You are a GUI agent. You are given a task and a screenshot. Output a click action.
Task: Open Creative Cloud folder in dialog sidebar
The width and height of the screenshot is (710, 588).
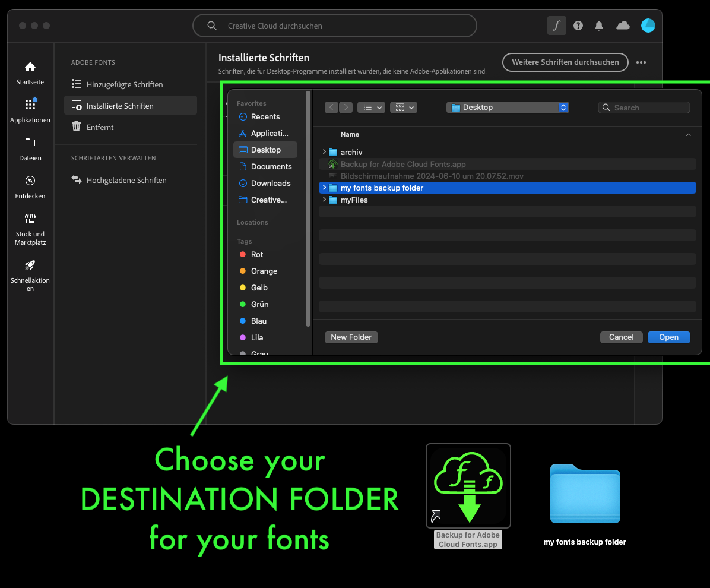coord(265,200)
